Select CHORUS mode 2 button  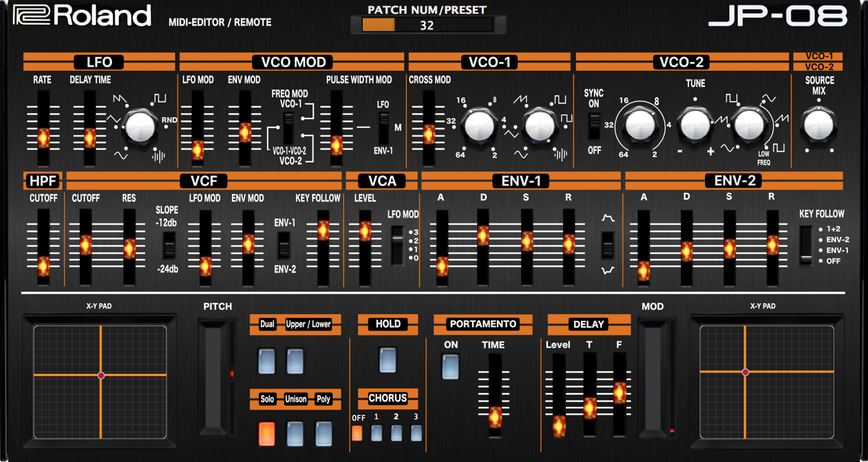tap(396, 433)
